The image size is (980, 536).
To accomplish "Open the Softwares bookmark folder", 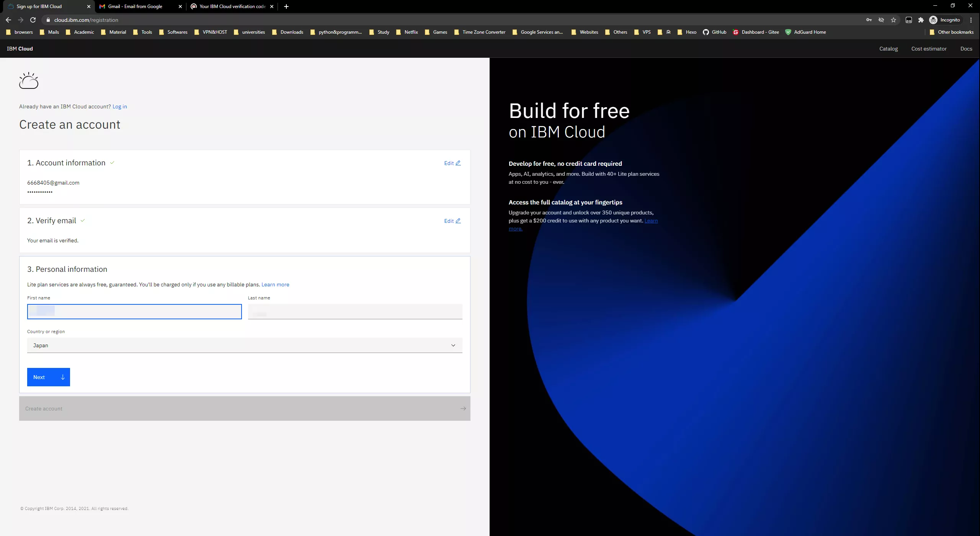I will click(173, 32).
